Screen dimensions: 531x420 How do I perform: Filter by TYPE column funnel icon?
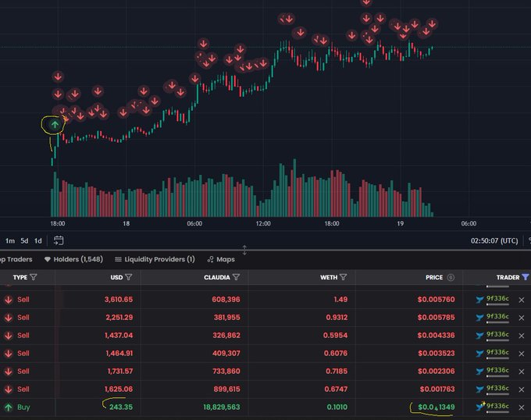(x=33, y=277)
